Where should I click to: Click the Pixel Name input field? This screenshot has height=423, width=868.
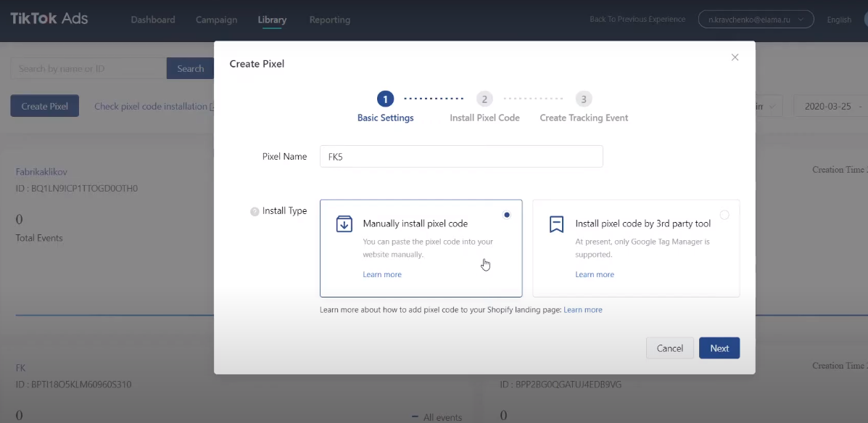[x=461, y=156]
